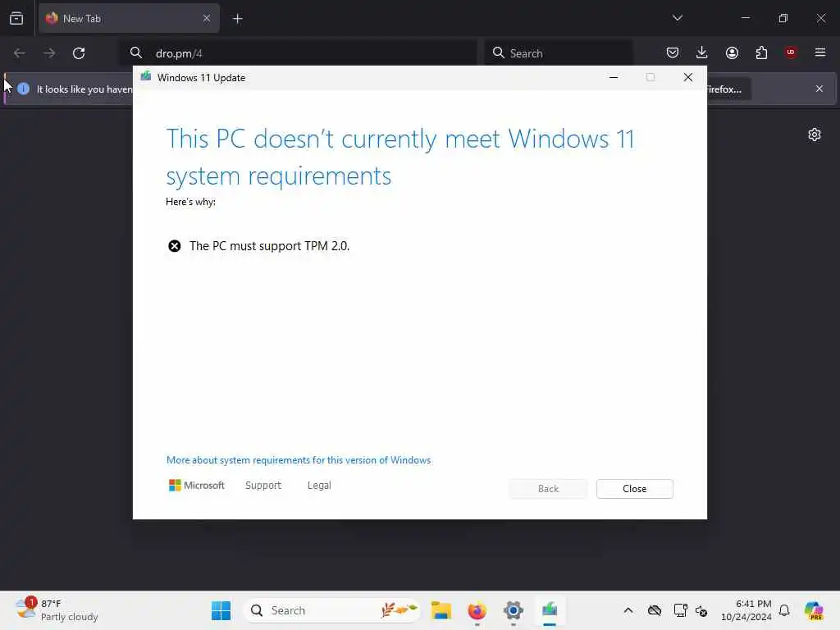Click the muted volume tray icon
Image resolution: width=840 pixels, height=630 pixels.
[x=701, y=610]
